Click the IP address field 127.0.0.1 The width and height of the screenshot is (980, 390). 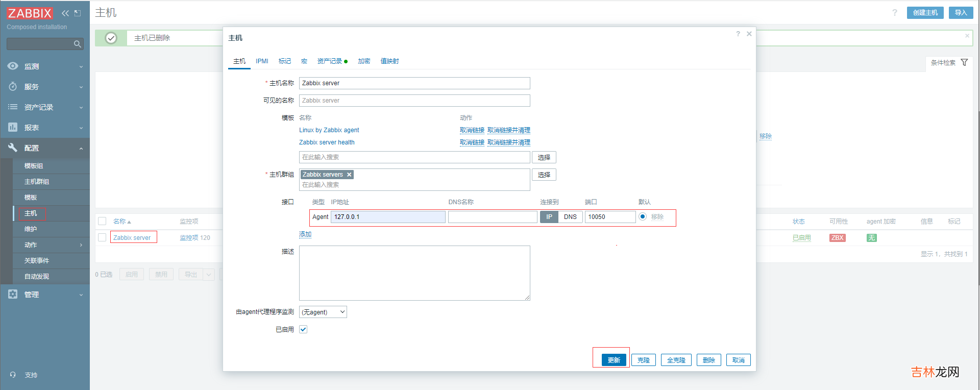point(388,217)
